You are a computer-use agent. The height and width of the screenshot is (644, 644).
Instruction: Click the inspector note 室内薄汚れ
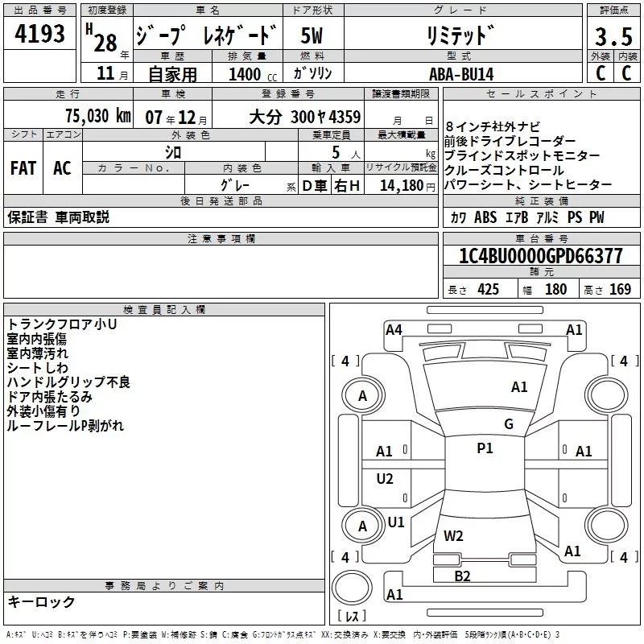coord(37,353)
